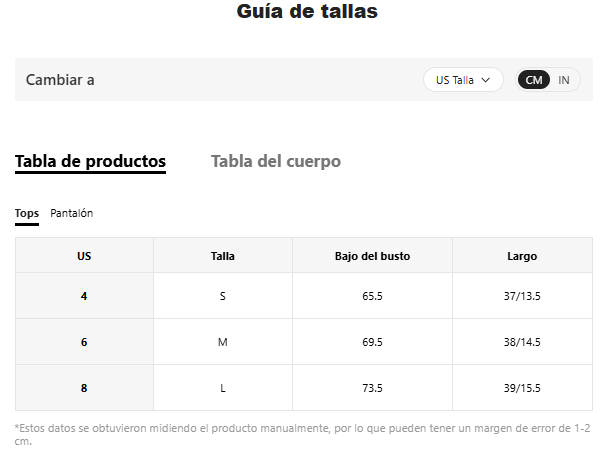Image resolution: width=601 pixels, height=450 pixels.
Task: Click the Bajo del busto column header
Action: 372,256
